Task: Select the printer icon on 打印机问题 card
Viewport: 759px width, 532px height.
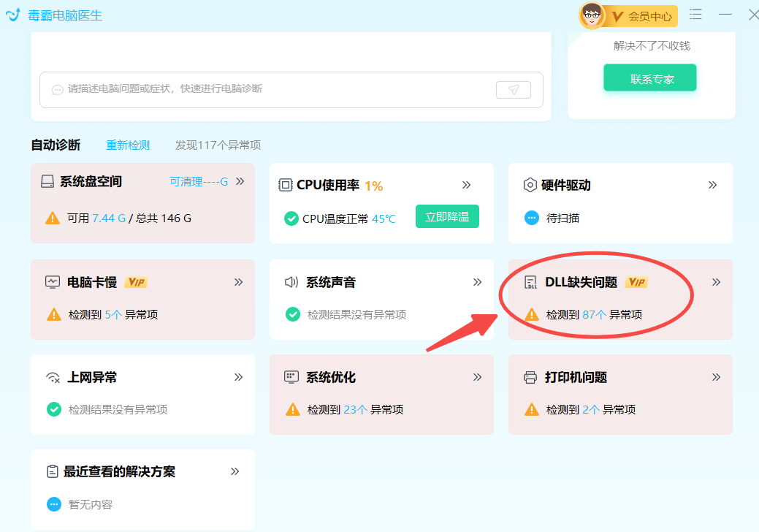Action: (x=531, y=376)
